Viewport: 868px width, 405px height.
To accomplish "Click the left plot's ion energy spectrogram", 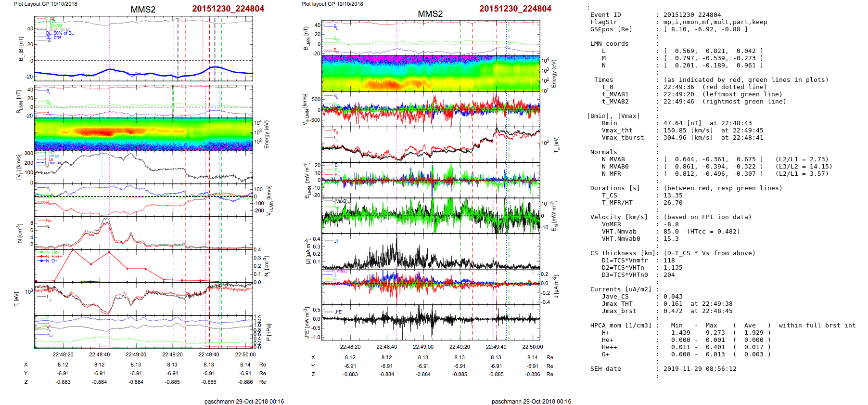I will point(143,134).
